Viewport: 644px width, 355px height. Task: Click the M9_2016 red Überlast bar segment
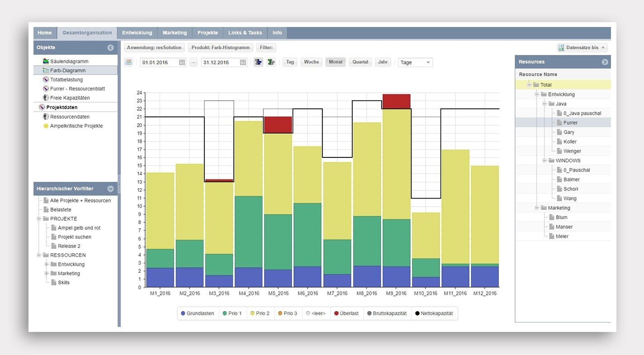click(x=396, y=101)
